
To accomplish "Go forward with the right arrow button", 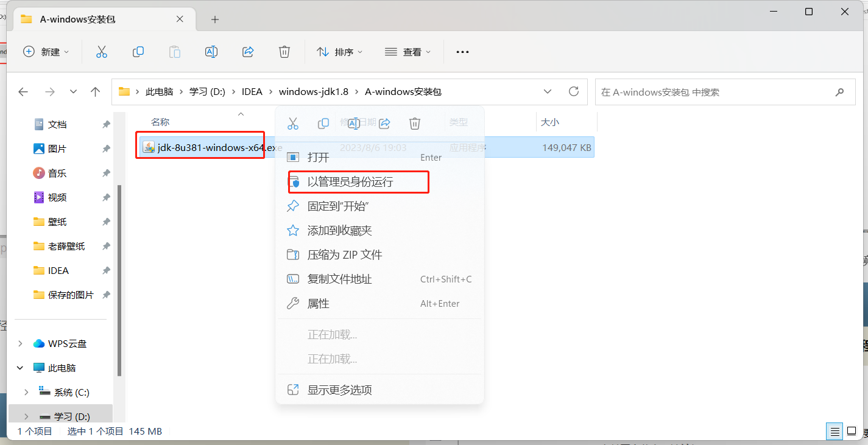I will 50,92.
